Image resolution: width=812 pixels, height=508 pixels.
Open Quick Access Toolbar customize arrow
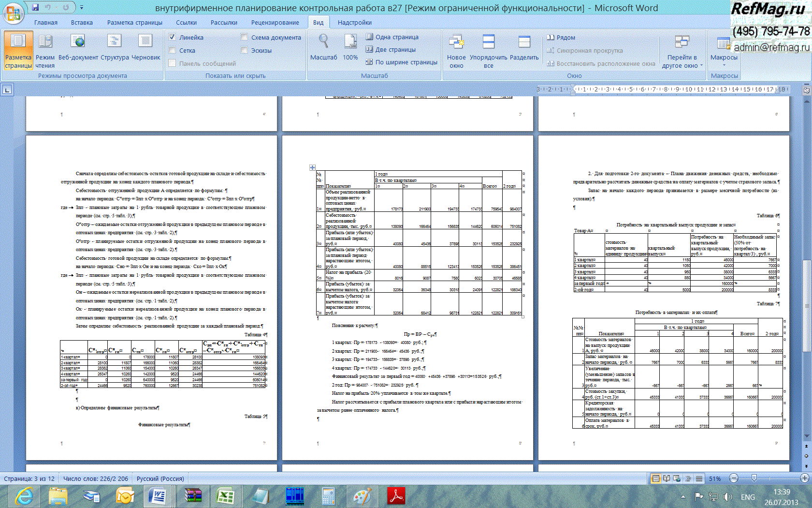click(x=82, y=8)
